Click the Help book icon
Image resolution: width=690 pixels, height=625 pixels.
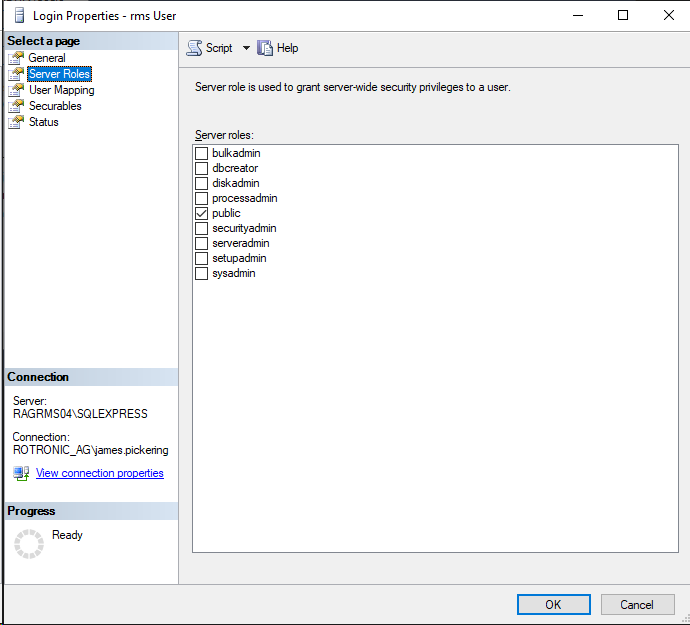point(265,48)
